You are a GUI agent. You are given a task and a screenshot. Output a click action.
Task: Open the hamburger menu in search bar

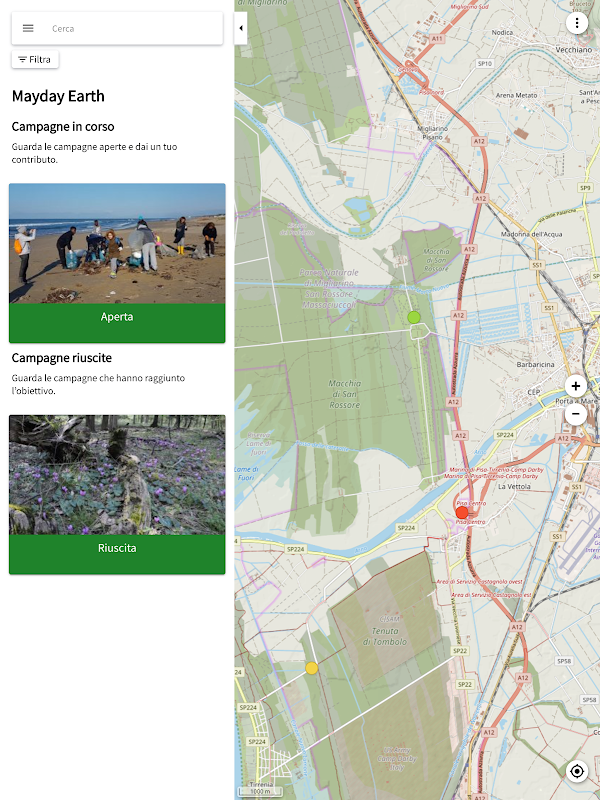click(28, 29)
